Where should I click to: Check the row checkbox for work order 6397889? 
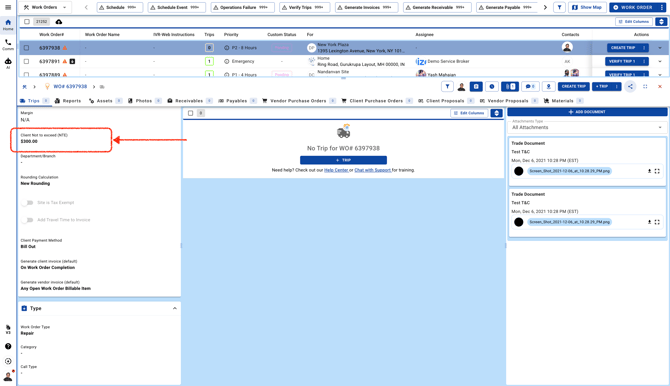pyautogui.click(x=26, y=74)
